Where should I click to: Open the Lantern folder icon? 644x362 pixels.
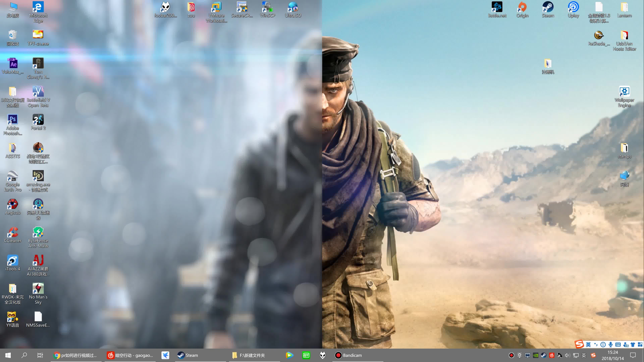pyautogui.click(x=624, y=10)
